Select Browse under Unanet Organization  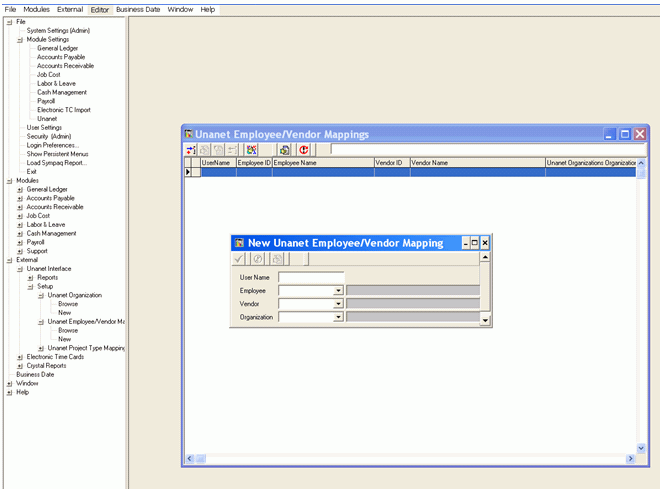[x=68, y=304]
